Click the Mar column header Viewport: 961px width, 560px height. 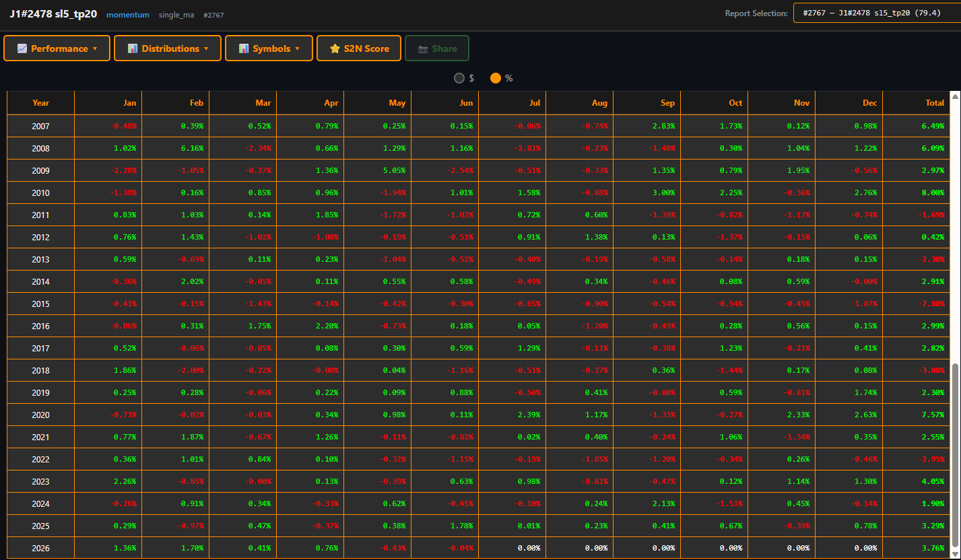pyautogui.click(x=243, y=103)
